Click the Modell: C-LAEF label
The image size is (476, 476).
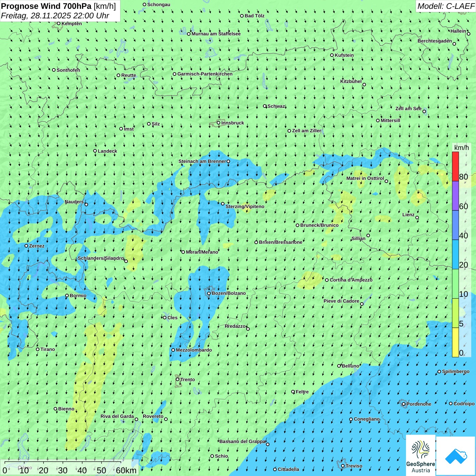(x=446, y=6)
